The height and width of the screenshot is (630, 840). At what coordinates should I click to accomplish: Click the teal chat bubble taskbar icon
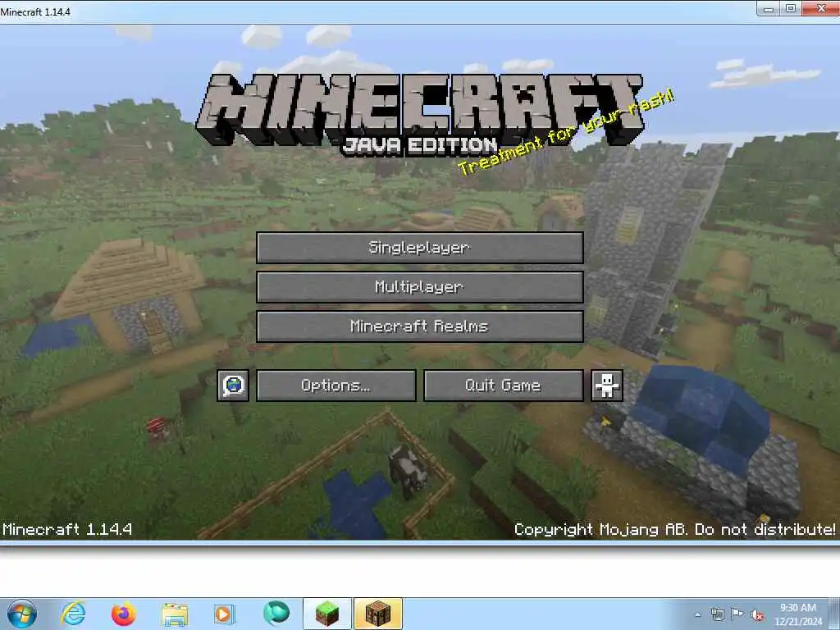tap(276, 614)
